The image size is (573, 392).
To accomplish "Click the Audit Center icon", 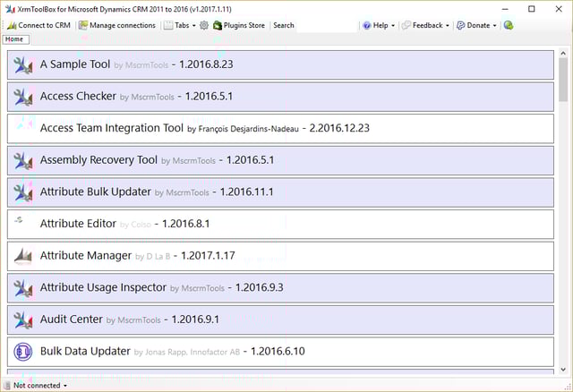I will pos(23,320).
